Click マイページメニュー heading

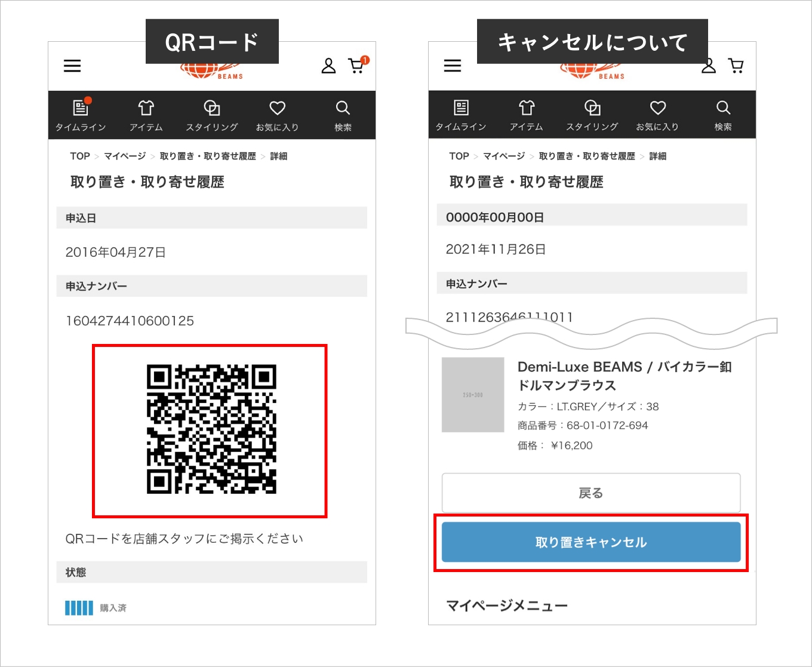[507, 605]
